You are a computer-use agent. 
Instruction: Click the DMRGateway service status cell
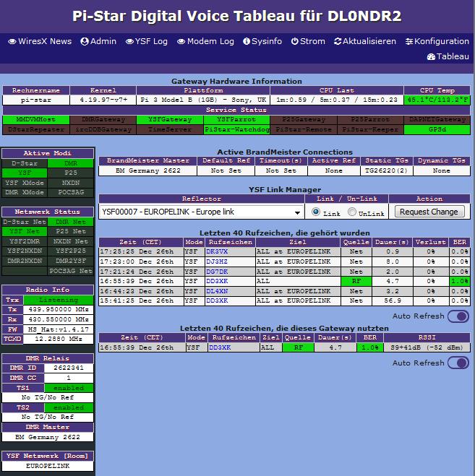103,120
